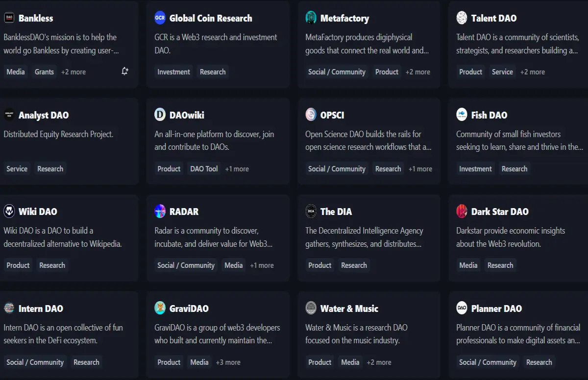Toggle the notification bell on the Bankless card
Screen dimensions: 588x380
(125, 71)
